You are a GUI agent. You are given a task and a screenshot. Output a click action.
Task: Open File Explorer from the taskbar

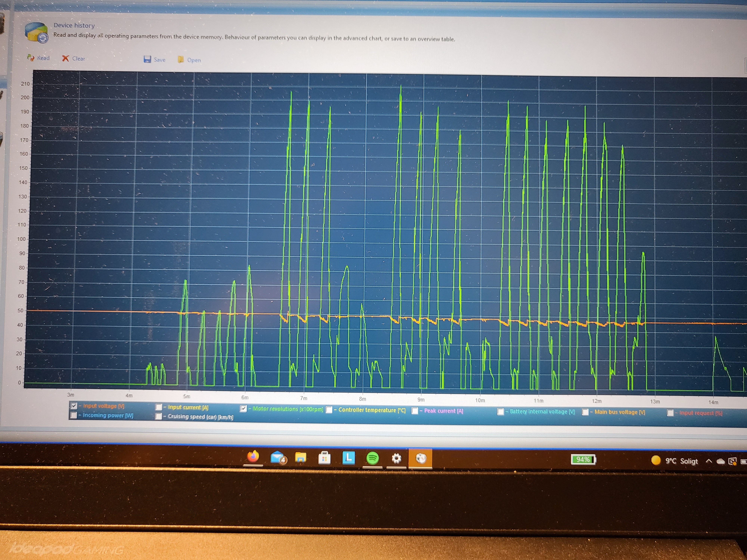[300, 458]
